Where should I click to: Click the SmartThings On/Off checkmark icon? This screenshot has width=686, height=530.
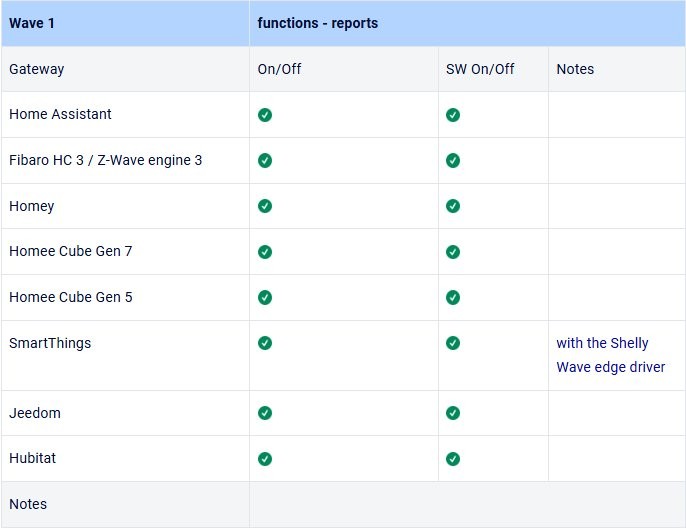pyautogui.click(x=265, y=343)
